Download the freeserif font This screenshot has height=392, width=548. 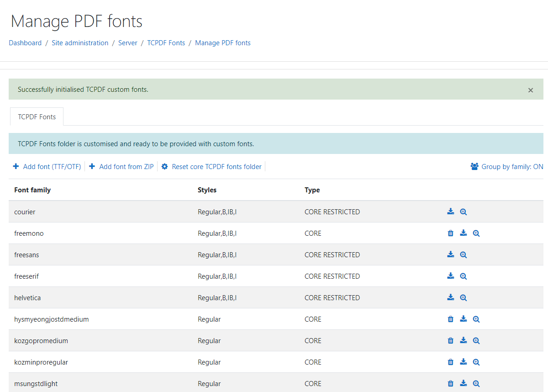[x=451, y=276]
